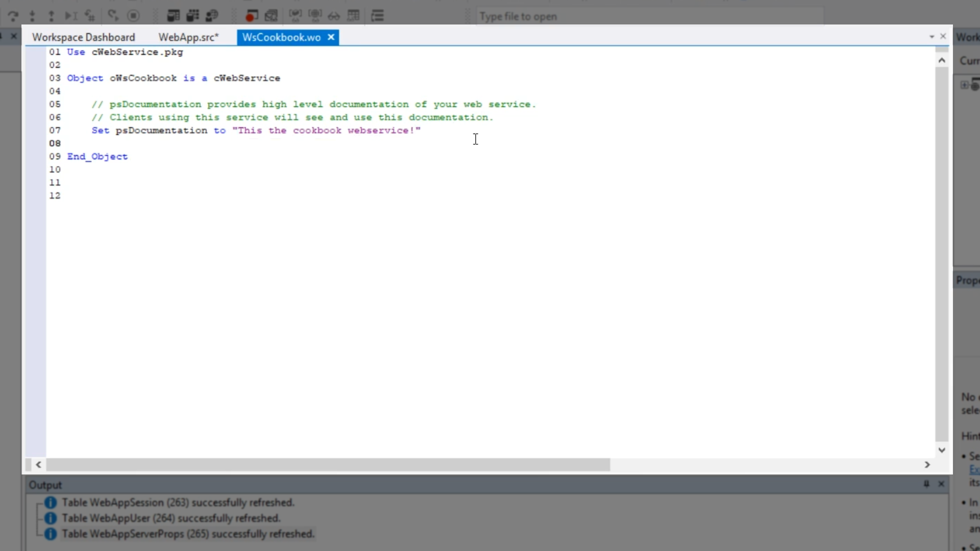Screen dimensions: 980x551
Task: Close the WsCookbook.wo tab
Action: tap(331, 37)
